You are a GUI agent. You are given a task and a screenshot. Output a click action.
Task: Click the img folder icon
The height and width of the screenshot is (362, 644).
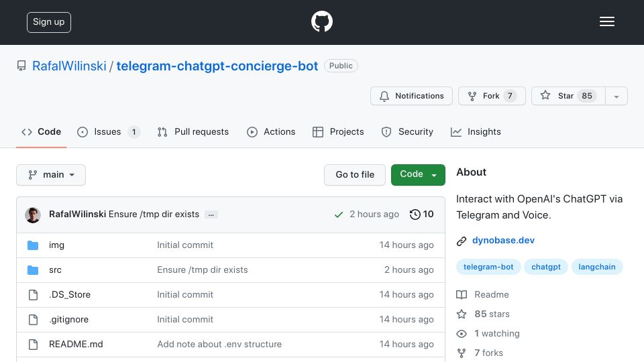(x=33, y=245)
